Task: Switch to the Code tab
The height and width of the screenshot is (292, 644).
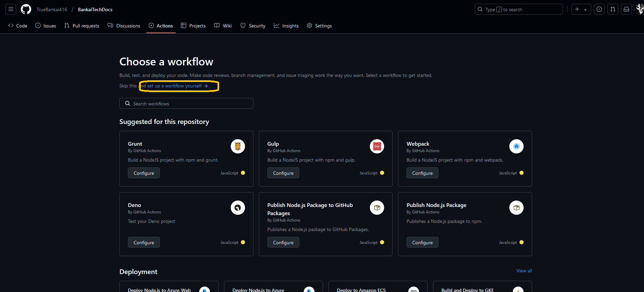Action: [18, 26]
